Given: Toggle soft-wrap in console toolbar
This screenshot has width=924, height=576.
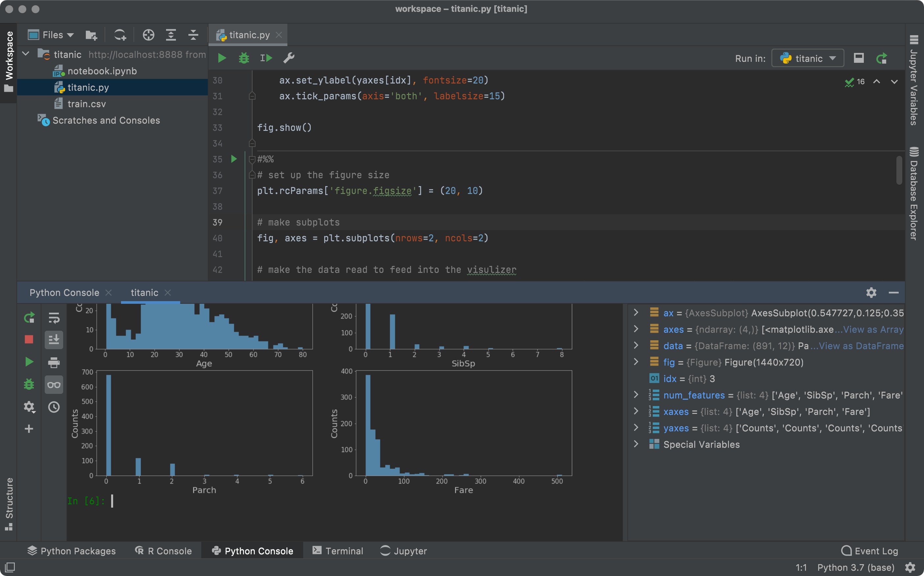Looking at the screenshot, I should 54,318.
